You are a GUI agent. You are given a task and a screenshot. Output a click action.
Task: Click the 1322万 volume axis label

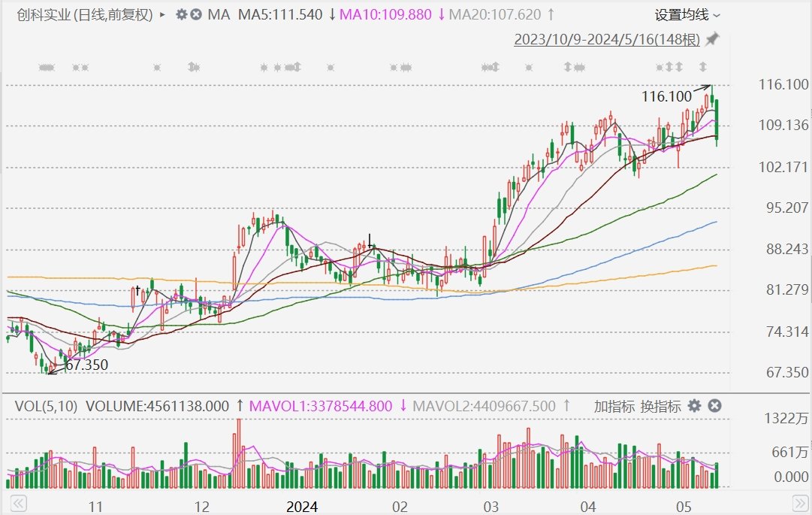coord(786,419)
